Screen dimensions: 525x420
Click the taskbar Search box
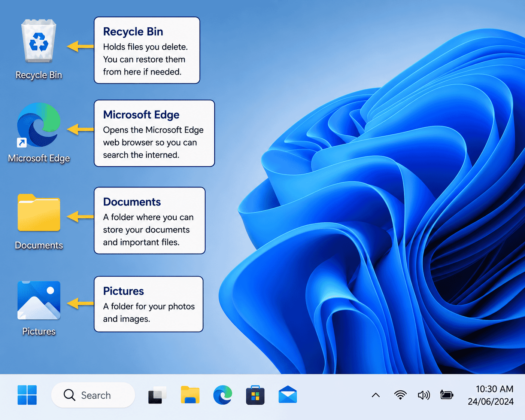93,395
